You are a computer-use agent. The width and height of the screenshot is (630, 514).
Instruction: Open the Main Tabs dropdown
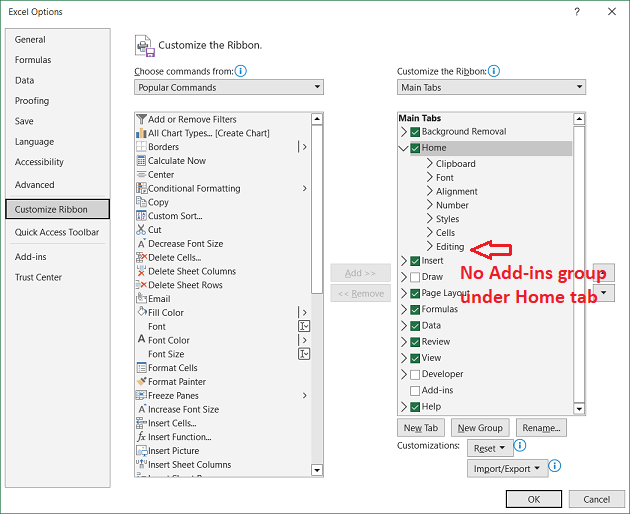point(491,87)
